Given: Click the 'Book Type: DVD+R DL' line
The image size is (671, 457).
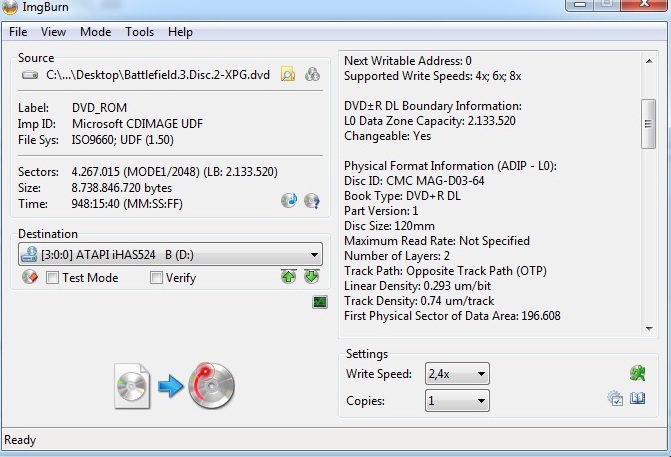Looking at the screenshot, I should pyautogui.click(x=402, y=196).
